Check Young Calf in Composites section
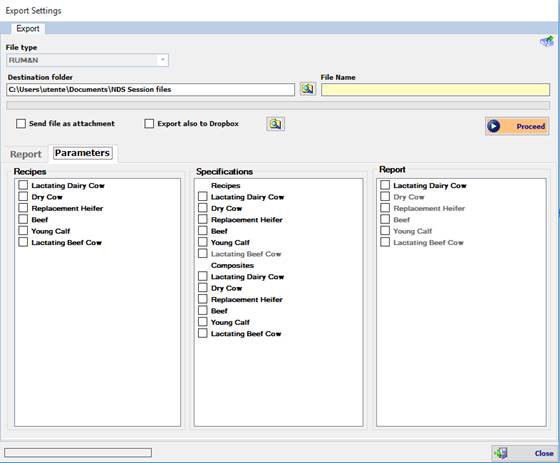 [x=202, y=322]
